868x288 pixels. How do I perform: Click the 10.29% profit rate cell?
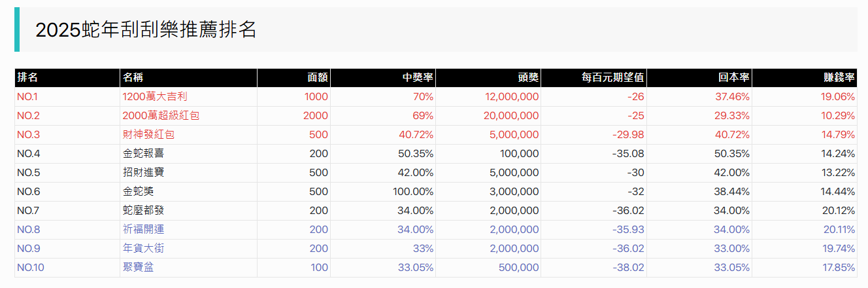[805, 116]
